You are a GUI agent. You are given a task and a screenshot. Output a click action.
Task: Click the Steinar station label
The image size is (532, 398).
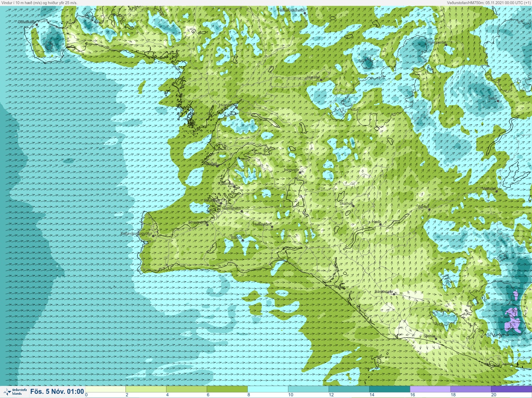pyautogui.click(x=429, y=336)
